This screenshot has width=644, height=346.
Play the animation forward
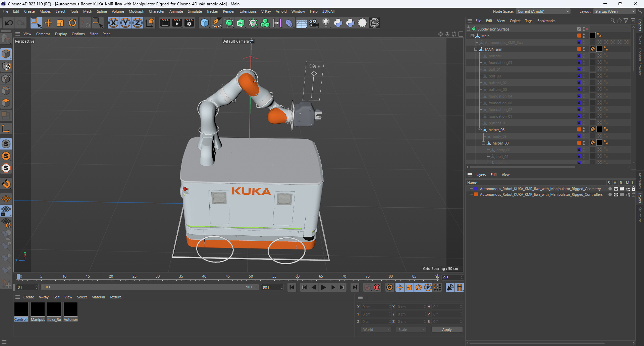(x=323, y=287)
